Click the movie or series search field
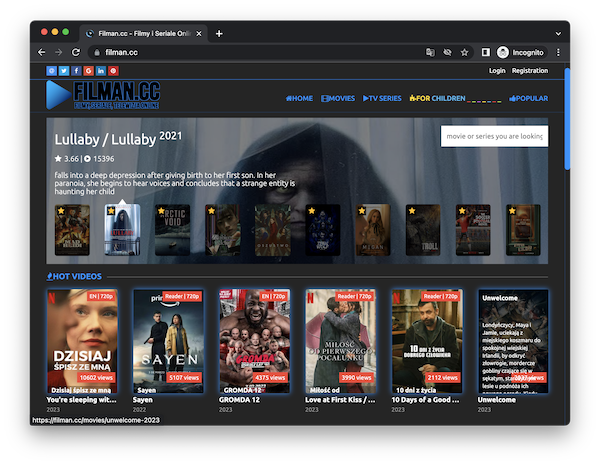600x465 pixels. 494,136
